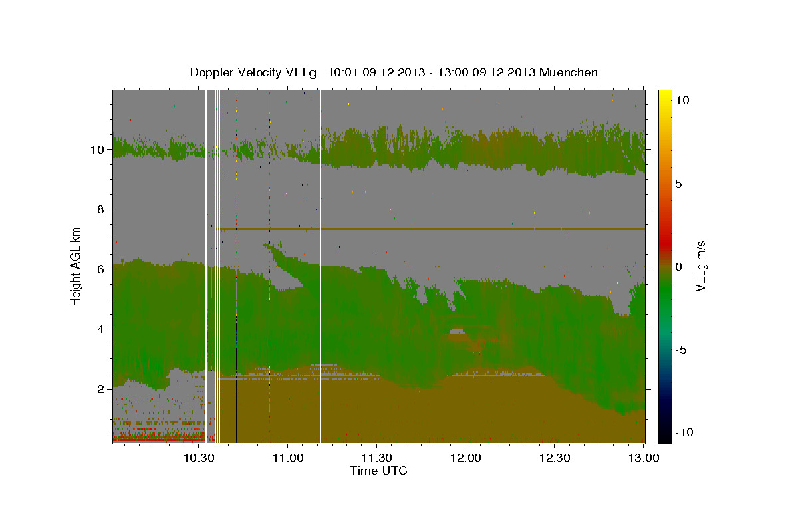Click the 'Height AGL km' axis label

tap(76, 266)
